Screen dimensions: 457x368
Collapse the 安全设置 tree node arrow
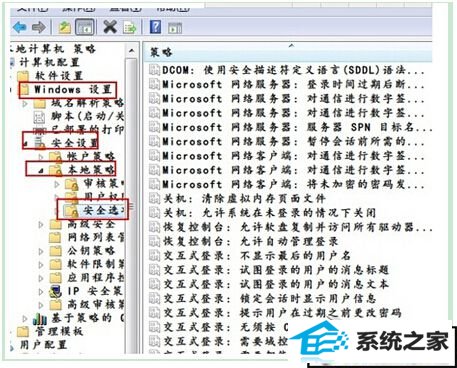coord(25,144)
